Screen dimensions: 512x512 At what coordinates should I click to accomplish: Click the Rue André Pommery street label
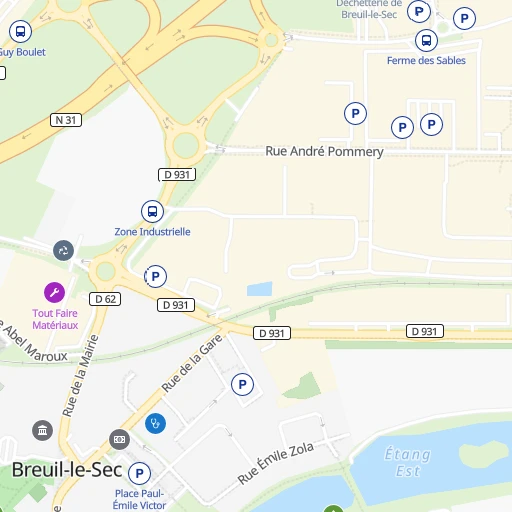click(324, 151)
